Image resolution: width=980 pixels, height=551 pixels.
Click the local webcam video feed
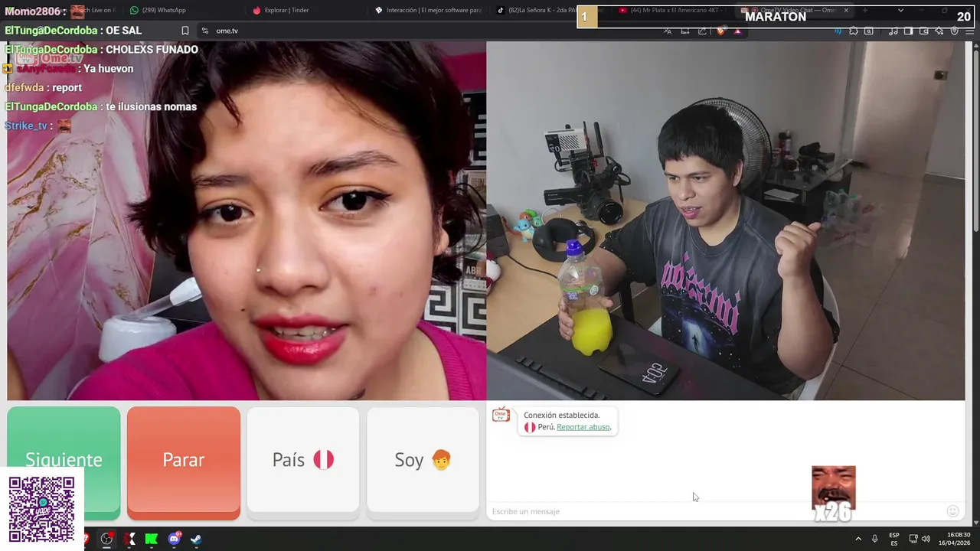pos(726,220)
